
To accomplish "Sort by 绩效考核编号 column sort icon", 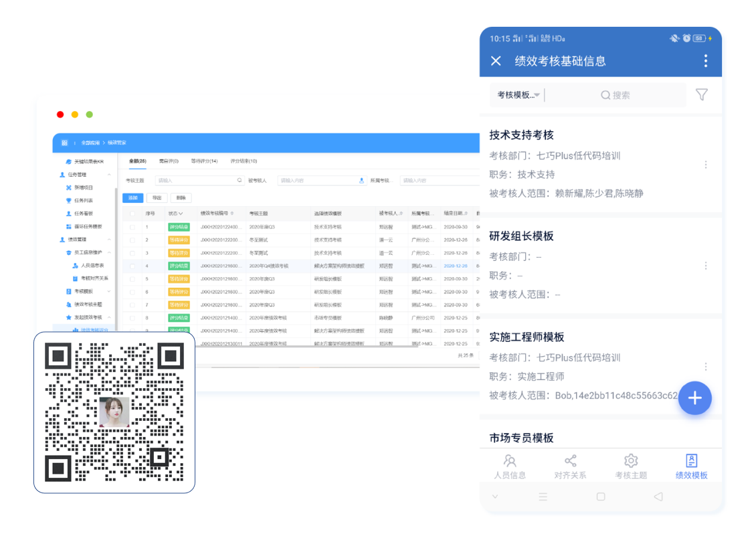I will (x=232, y=213).
